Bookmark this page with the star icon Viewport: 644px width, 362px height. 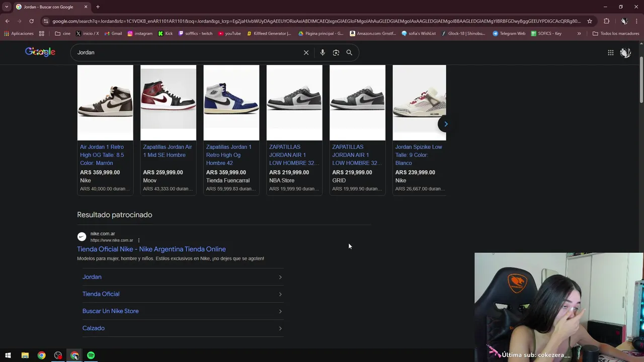pyautogui.click(x=590, y=21)
